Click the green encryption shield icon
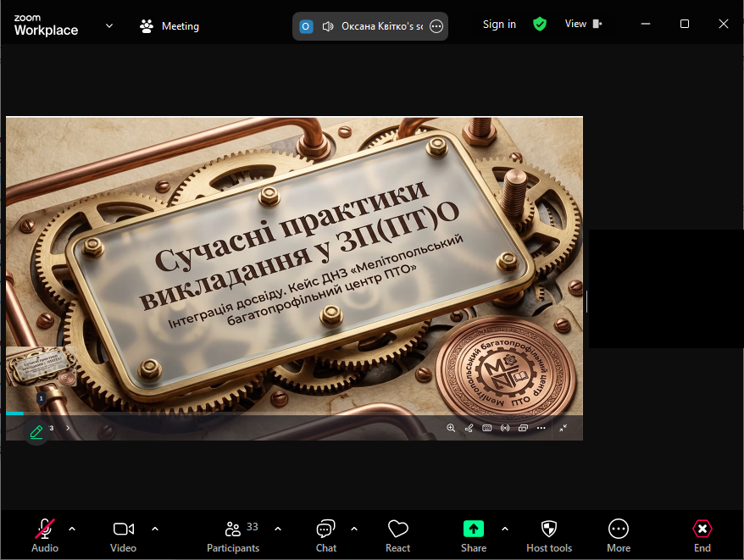The width and height of the screenshot is (744, 560). pos(540,25)
